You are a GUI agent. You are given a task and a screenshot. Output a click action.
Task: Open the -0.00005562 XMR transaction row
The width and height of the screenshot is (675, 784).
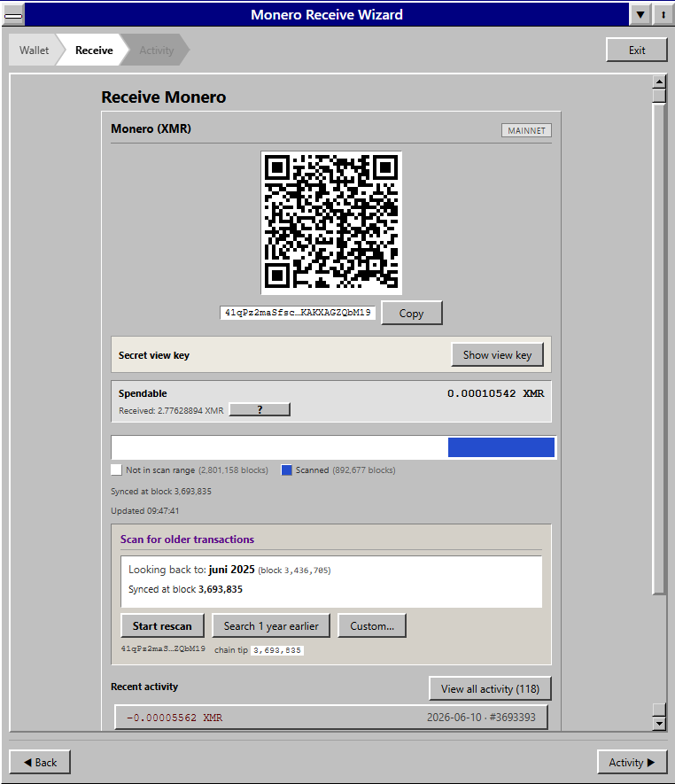point(331,718)
